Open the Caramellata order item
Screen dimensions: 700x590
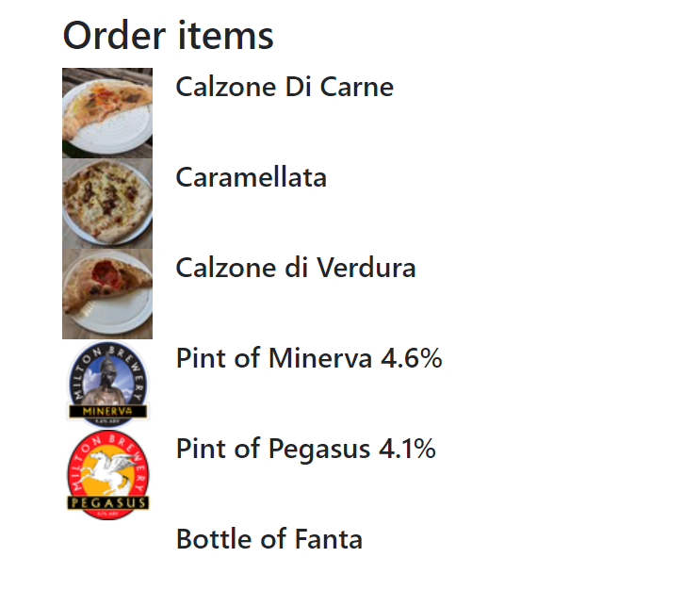pos(252,178)
